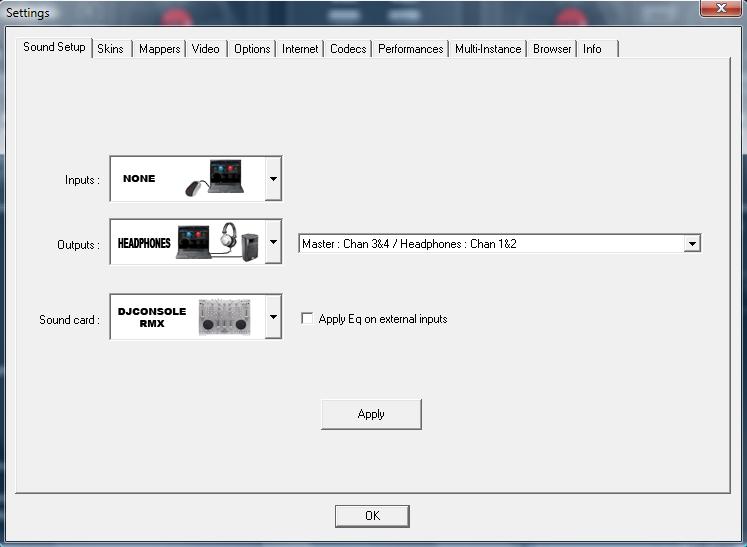Click the HEADPHONES output label
The image size is (747, 547).
[x=144, y=243]
